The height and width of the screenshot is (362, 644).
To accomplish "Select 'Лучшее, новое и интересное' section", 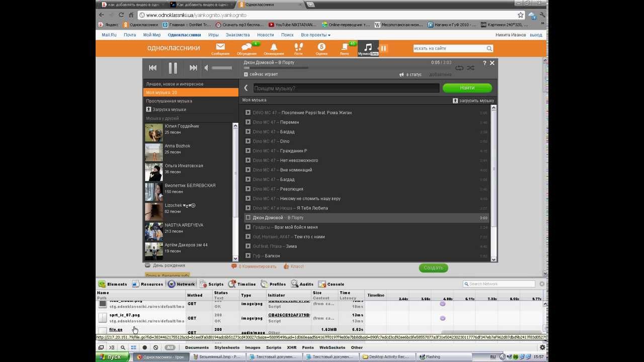I will click(x=190, y=84).
